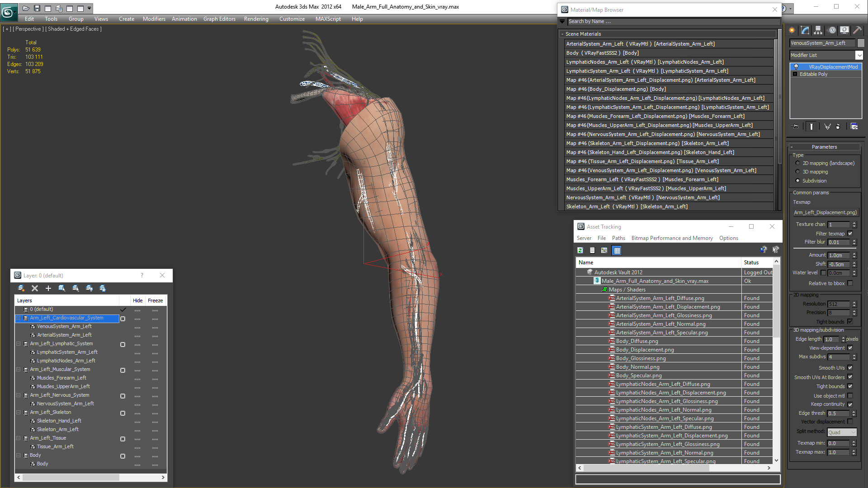Click Configure Modifier Sets icon
This screenshot has width=868, height=488.
pyautogui.click(x=854, y=127)
